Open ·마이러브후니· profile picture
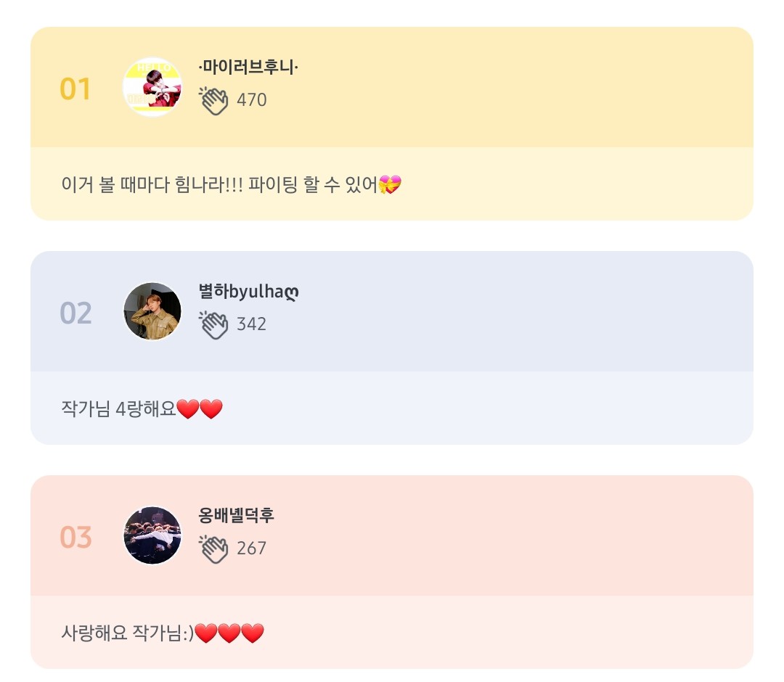 click(x=152, y=87)
